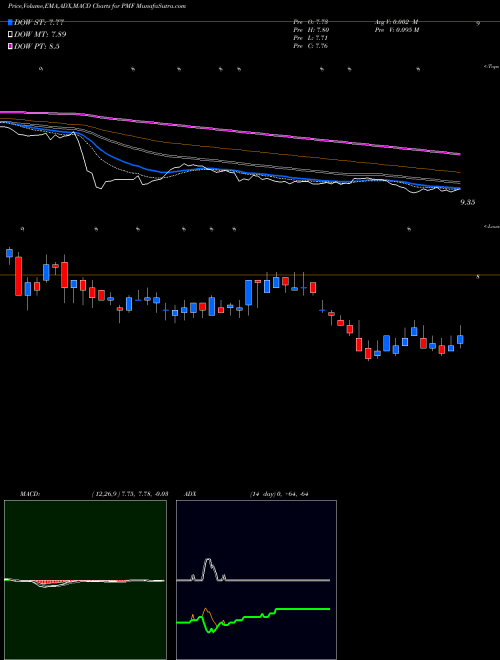Select the DOW MT value label
500x660 pixels.
click(40, 35)
